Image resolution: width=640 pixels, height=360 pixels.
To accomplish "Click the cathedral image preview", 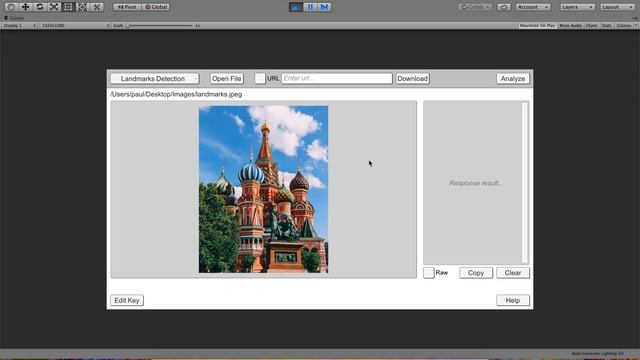I will coord(263,189).
